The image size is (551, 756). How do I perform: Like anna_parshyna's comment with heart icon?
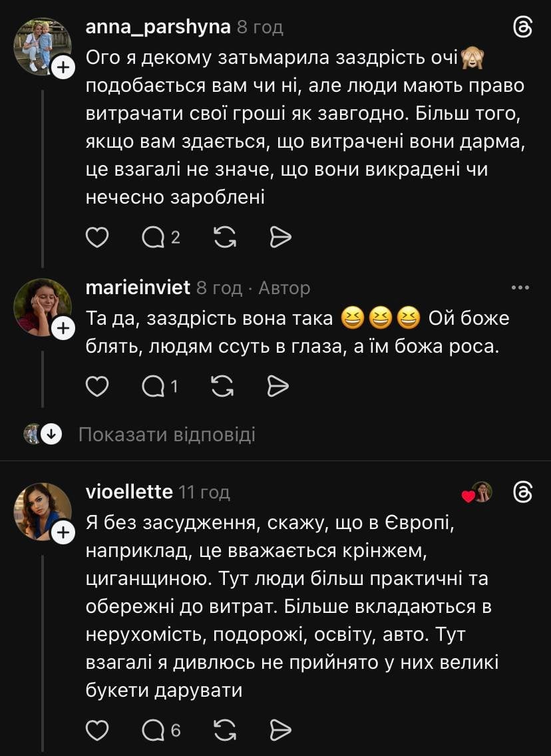(98, 237)
